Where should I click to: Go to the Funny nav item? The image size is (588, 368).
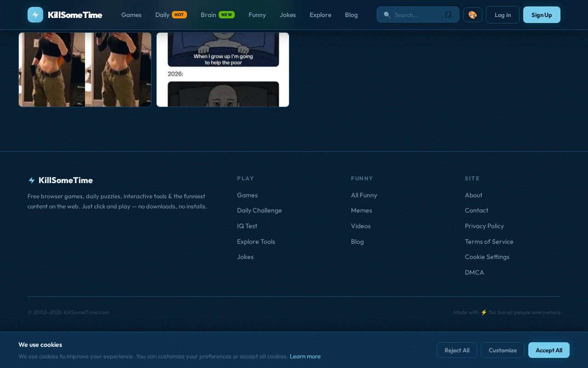pyautogui.click(x=257, y=15)
